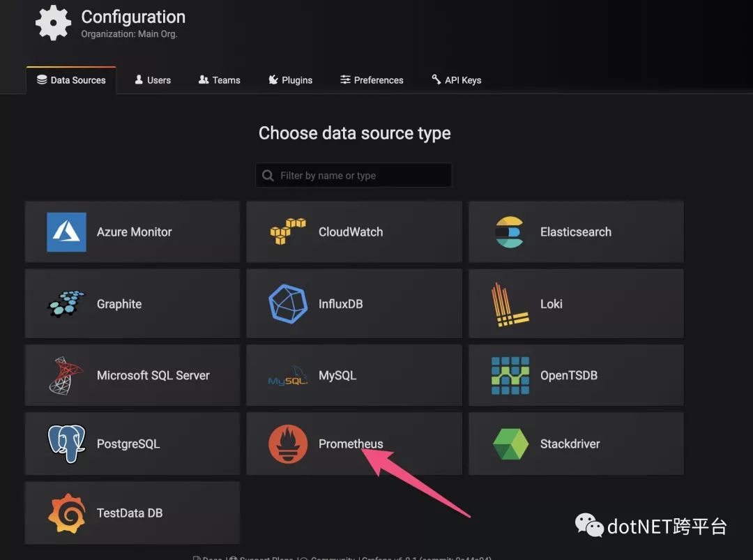Select the Elasticsearch label text
The width and height of the screenshot is (753, 560).
click(576, 232)
